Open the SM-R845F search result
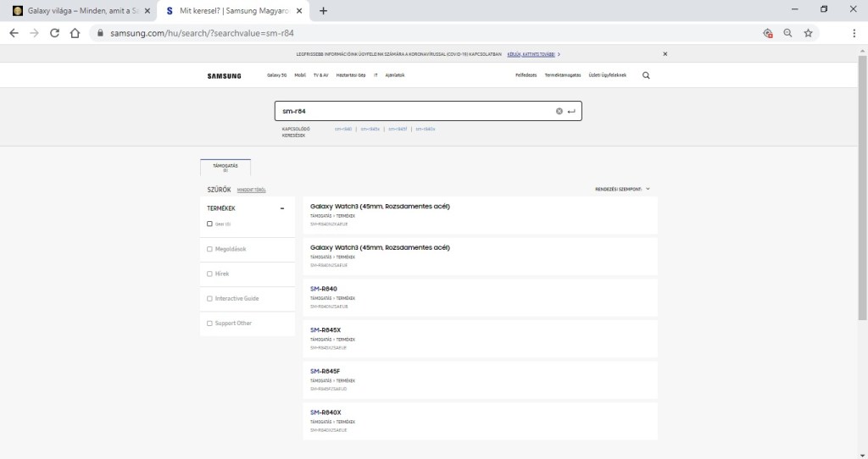Screen dimensions: 868x459 [325, 371]
